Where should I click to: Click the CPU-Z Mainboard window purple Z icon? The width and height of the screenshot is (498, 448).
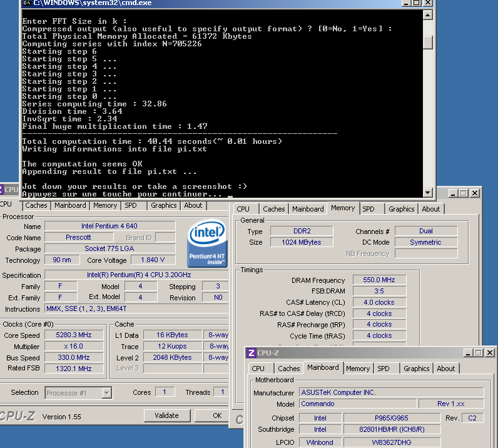(x=252, y=353)
